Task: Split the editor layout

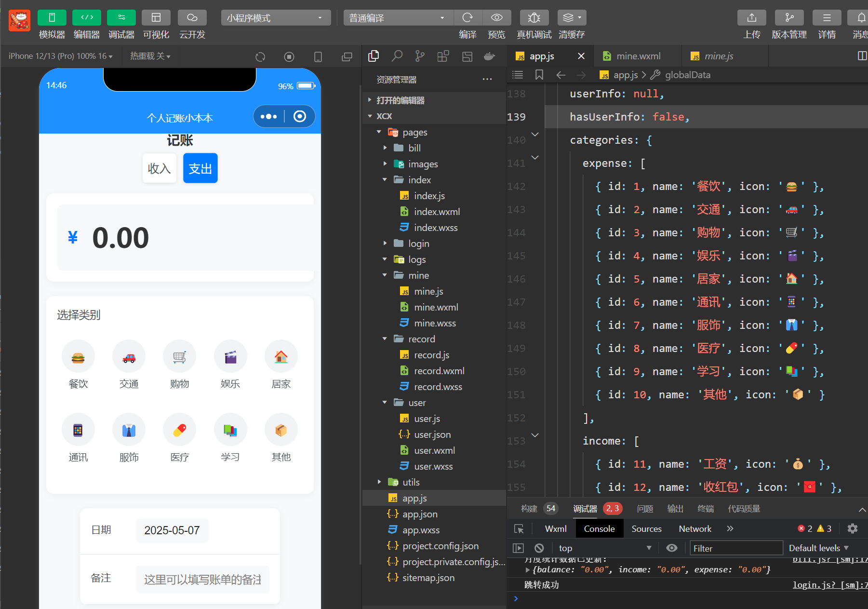Action: [862, 56]
